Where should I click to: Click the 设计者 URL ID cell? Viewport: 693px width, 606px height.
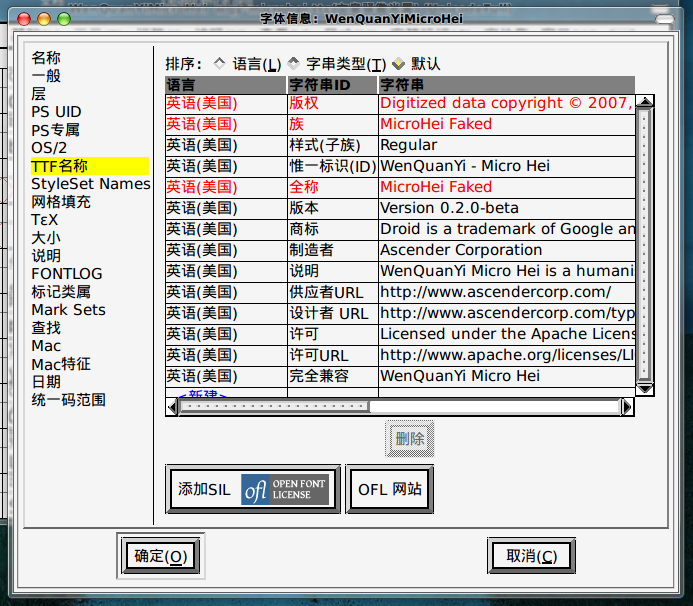coord(333,313)
